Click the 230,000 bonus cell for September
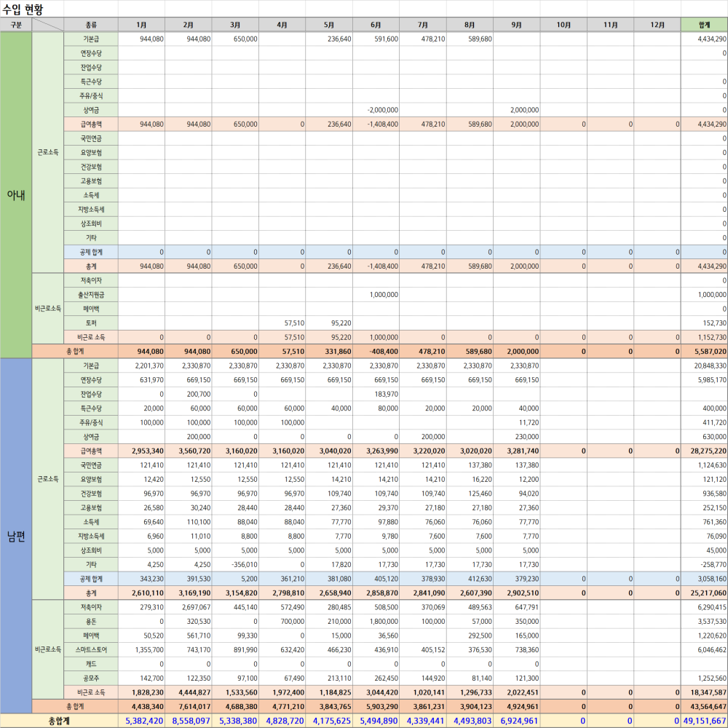 click(517, 436)
